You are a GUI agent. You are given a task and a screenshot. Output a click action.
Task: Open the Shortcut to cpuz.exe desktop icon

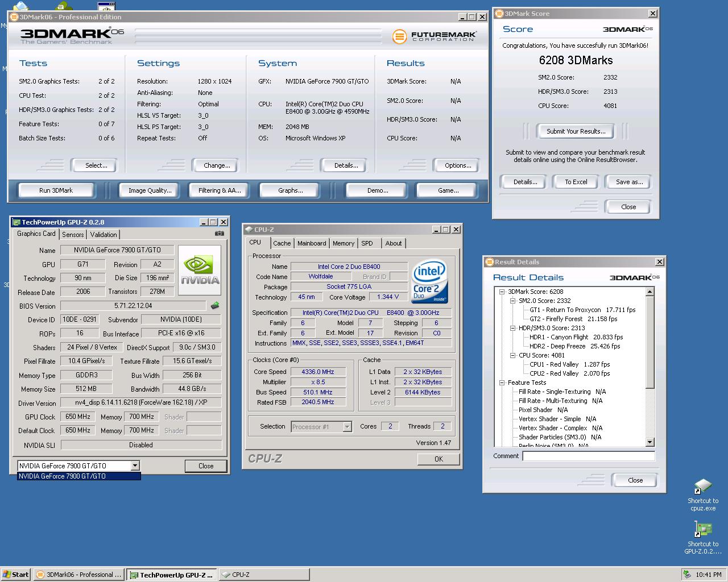[703, 494]
